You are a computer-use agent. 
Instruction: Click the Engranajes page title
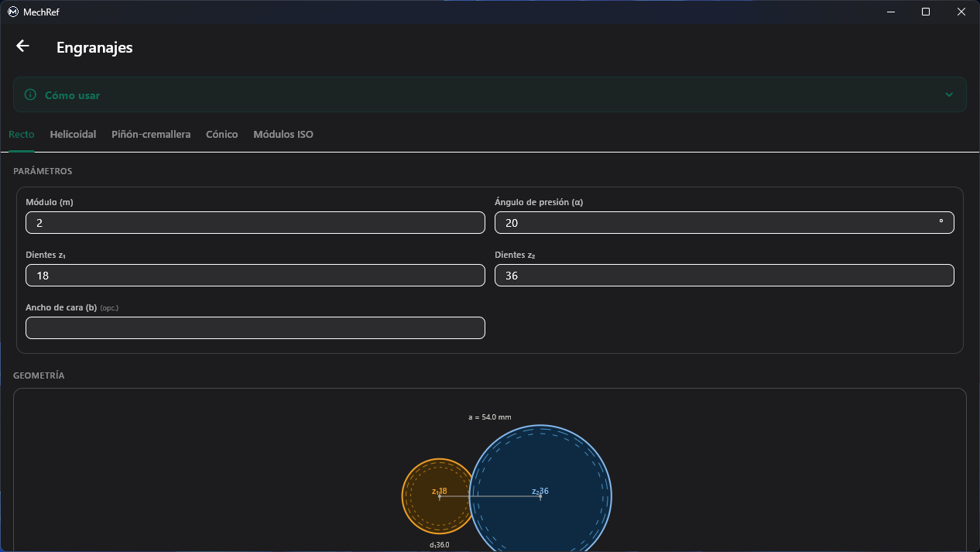pos(94,47)
